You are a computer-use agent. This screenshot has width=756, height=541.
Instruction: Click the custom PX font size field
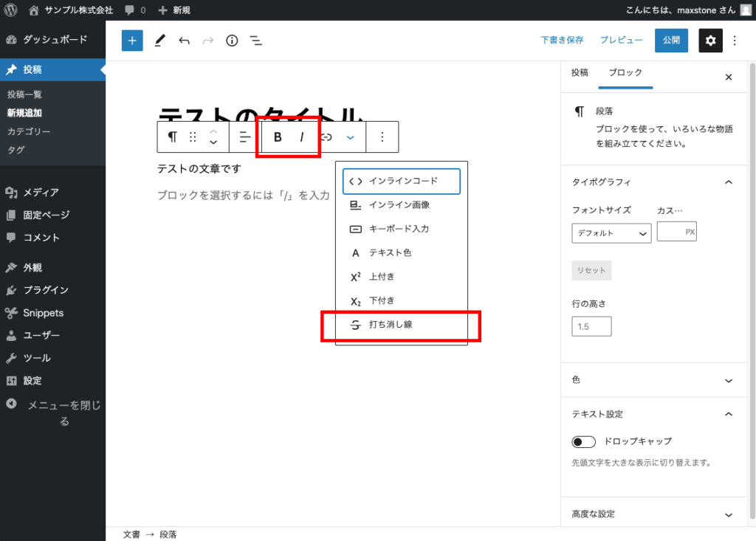pos(676,231)
